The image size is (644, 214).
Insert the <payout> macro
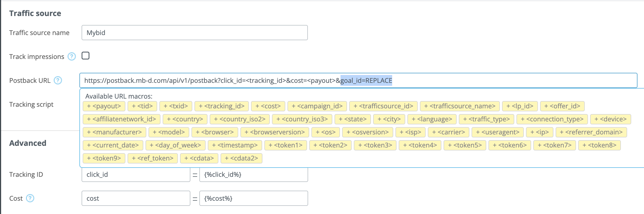(x=104, y=106)
